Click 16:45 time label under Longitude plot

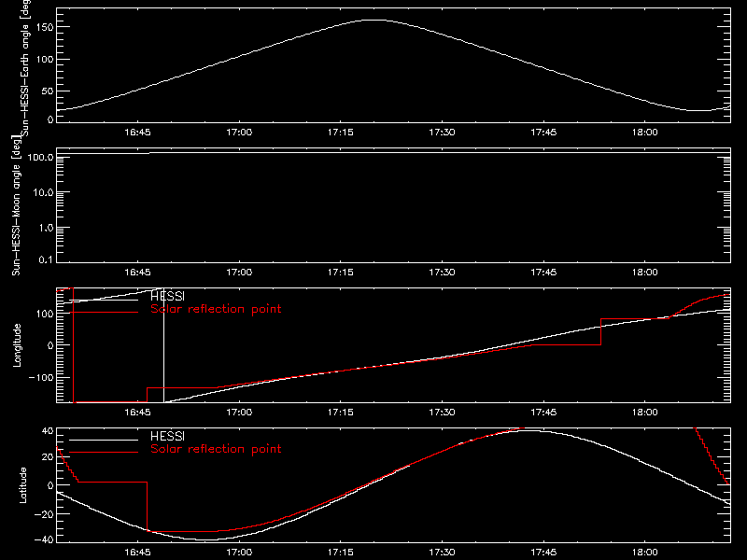coord(137,412)
